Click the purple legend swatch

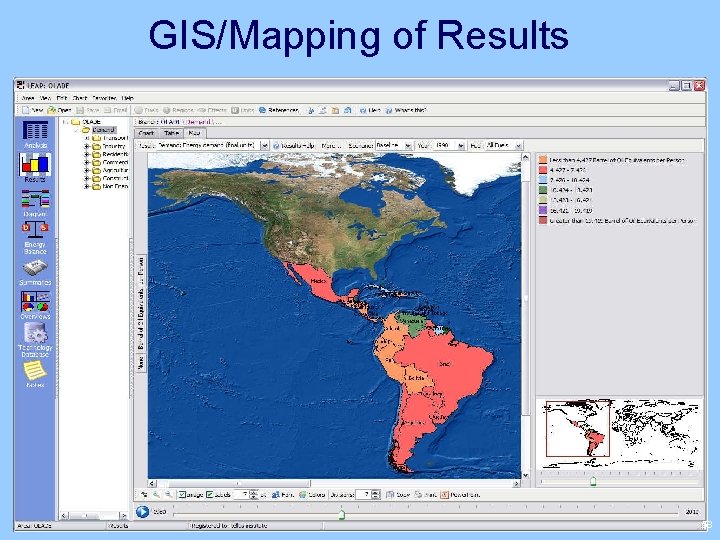[543, 210]
